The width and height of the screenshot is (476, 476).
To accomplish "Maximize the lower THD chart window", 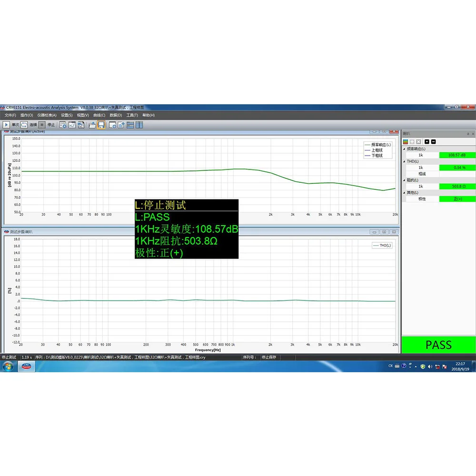I will pyautogui.click(x=384, y=232).
